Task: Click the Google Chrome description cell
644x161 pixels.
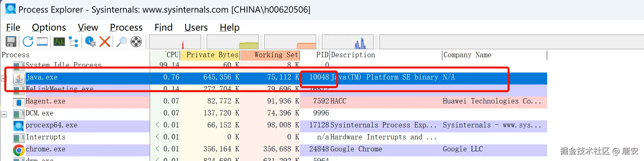Action: tap(356, 149)
